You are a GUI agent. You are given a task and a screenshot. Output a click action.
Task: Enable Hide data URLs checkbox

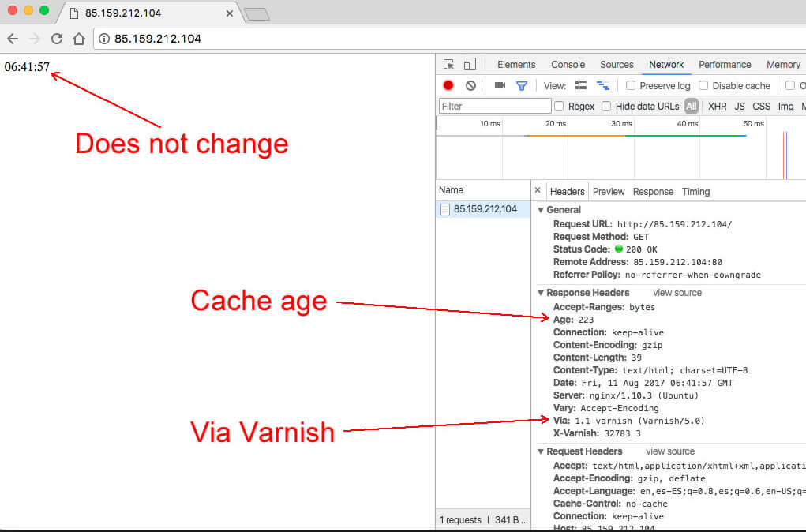(x=606, y=106)
